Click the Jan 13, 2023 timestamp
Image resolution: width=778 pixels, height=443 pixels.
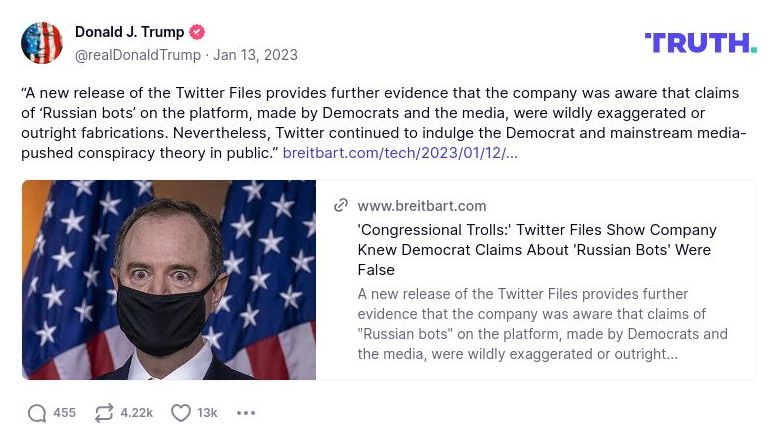(x=255, y=55)
